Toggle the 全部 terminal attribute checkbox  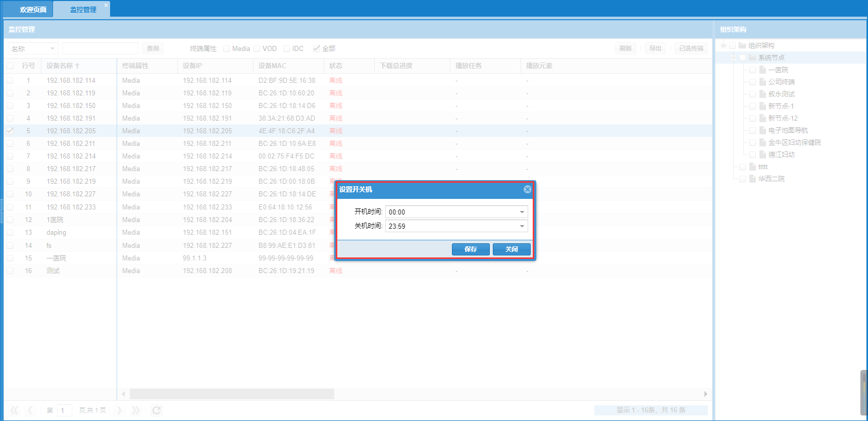(x=316, y=48)
